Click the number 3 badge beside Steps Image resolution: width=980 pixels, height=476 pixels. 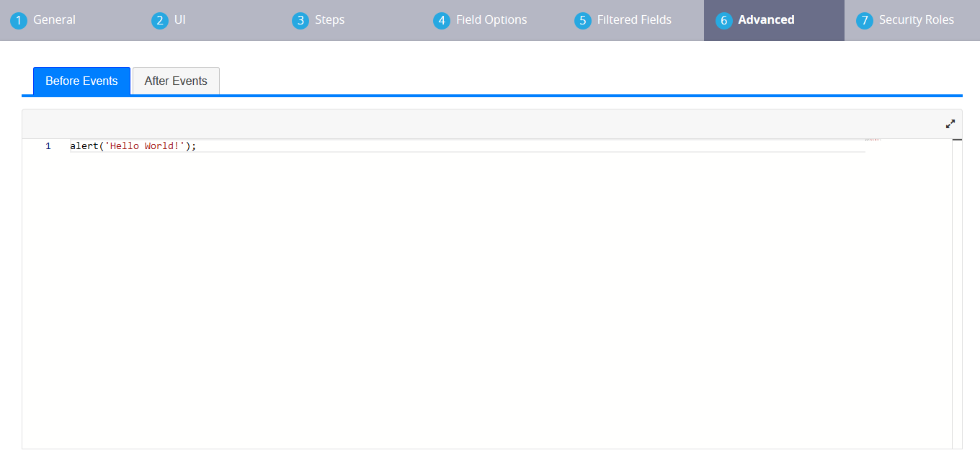(x=300, y=21)
